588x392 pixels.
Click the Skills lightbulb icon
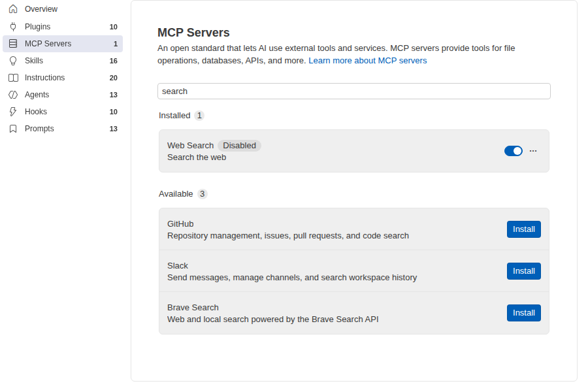click(13, 61)
